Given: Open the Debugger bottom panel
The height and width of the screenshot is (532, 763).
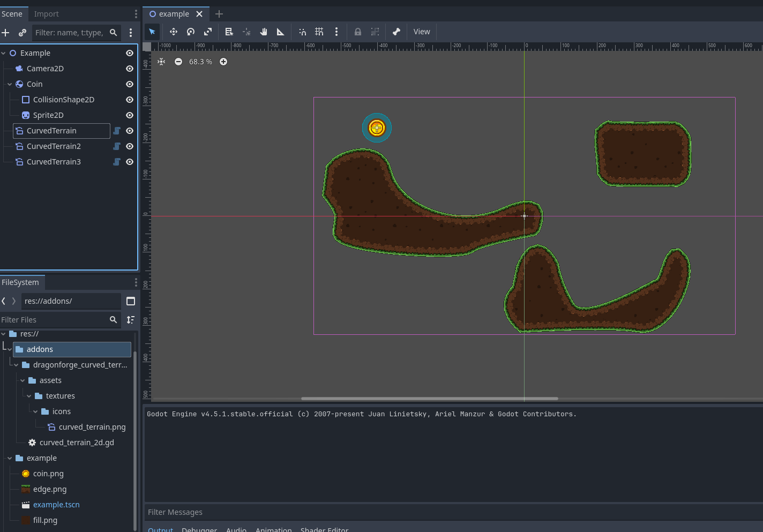Looking at the screenshot, I should [x=199, y=529].
